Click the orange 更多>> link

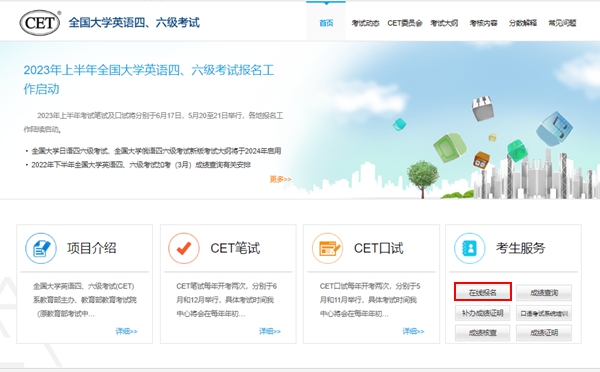point(280,179)
